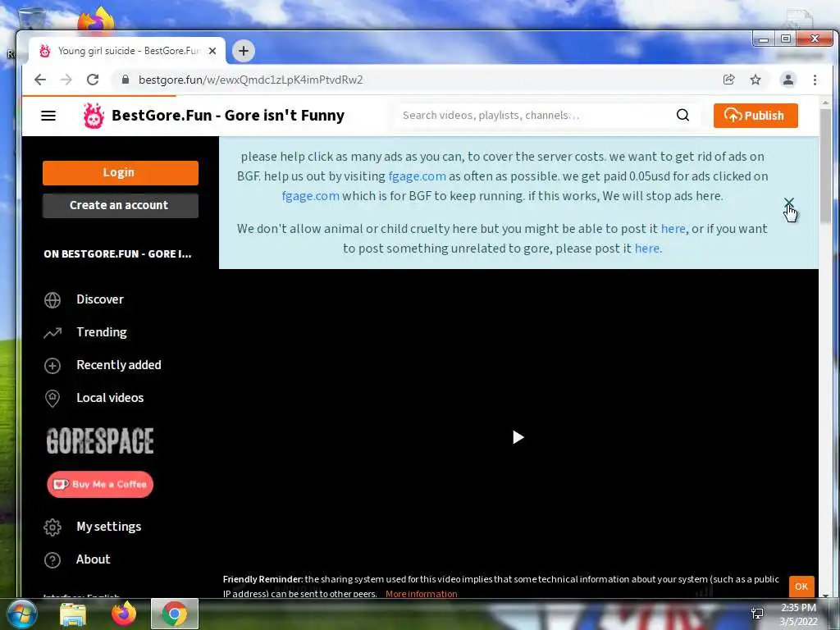Click the page scrollbar down arrow
The width and height of the screenshot is (840, 630).
pos(825,595)
